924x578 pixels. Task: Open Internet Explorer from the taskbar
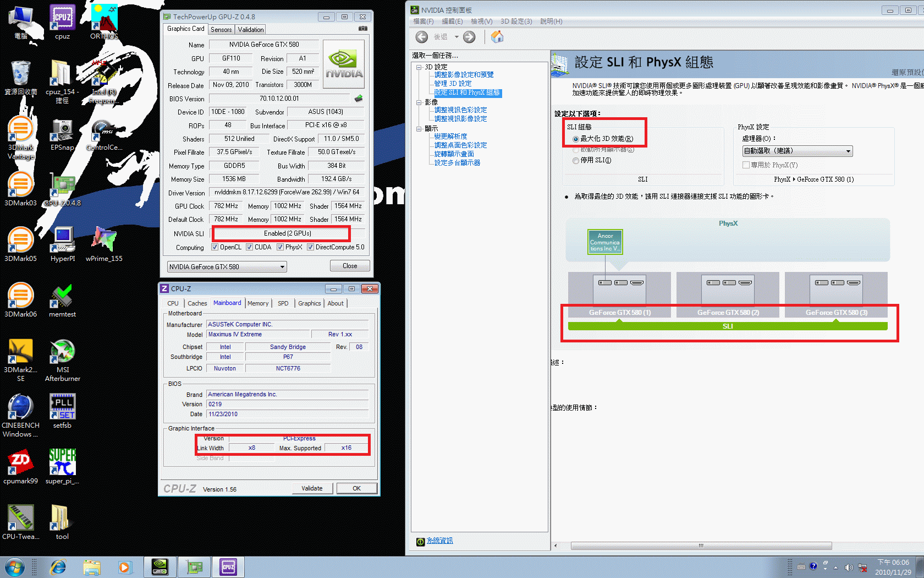point(58,567)
